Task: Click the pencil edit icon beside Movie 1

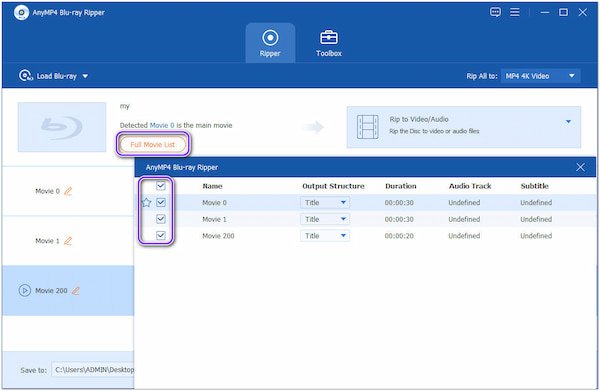Action: (x=68, y=241)
